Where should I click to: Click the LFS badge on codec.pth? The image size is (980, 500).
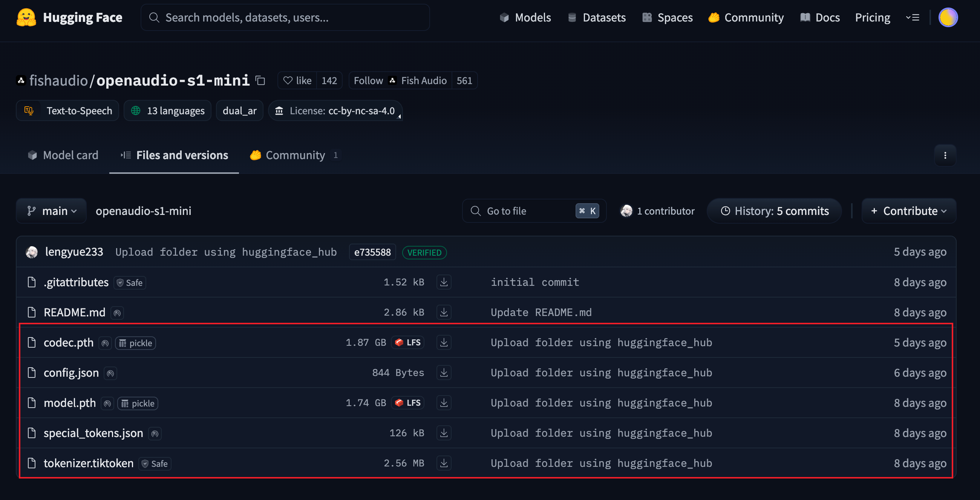click(407, 342)
